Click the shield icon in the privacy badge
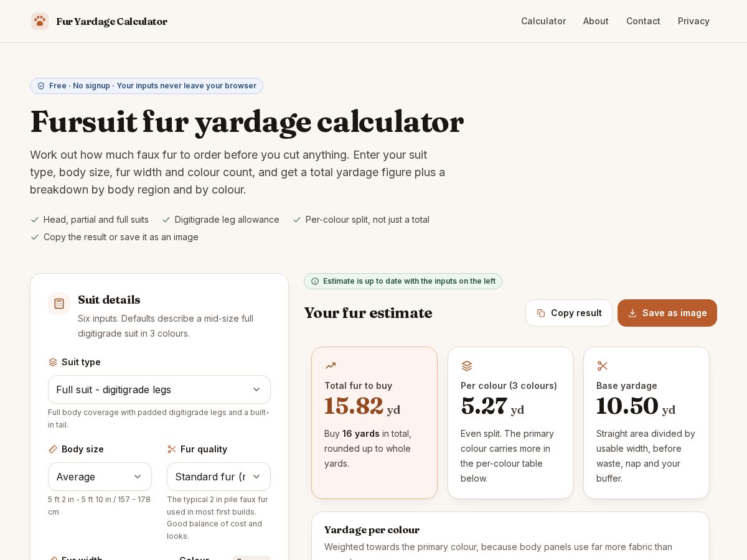747x560 pixels. [x=41, y=86]
